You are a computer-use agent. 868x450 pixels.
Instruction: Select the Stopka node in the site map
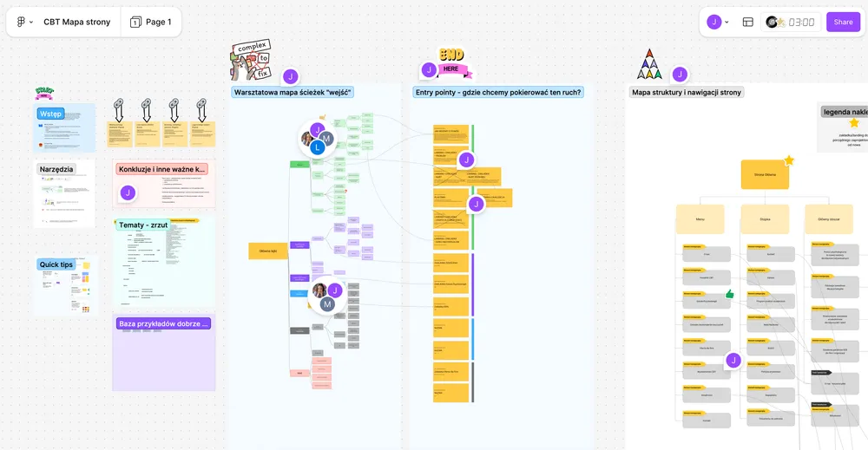(x=765, y=218)
